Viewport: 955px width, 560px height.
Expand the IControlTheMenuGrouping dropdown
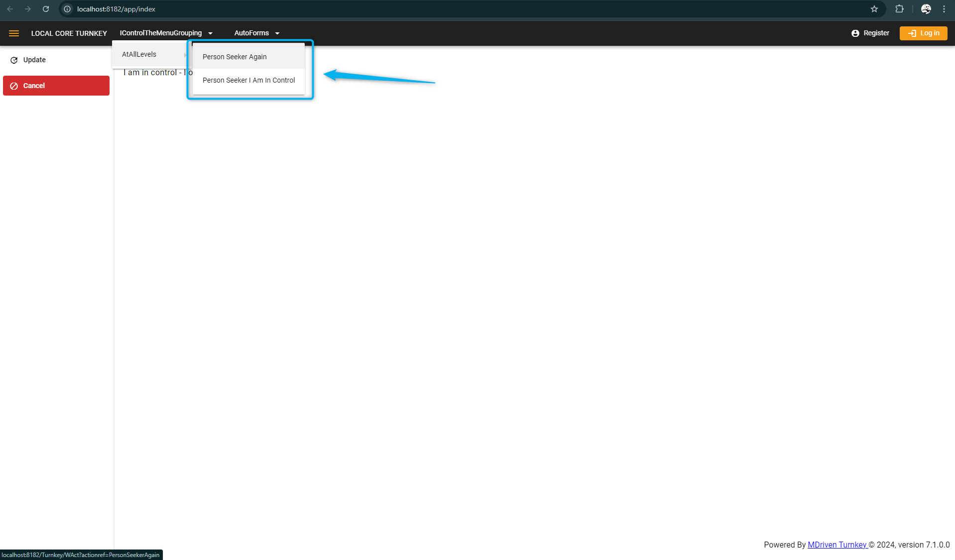166,33
